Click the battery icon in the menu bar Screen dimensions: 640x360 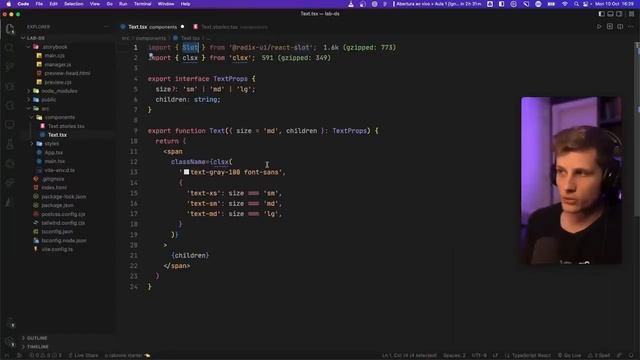[x=551, y=4]
